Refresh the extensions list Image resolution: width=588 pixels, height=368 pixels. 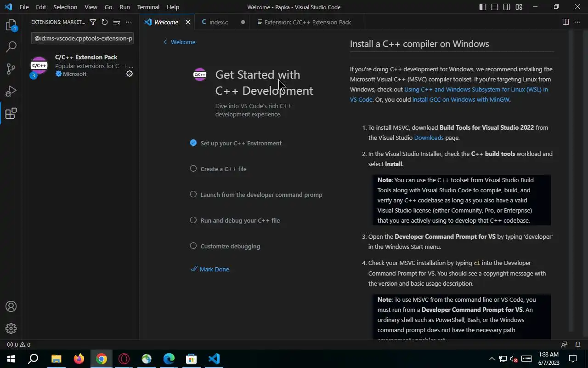tap(105, 22)
